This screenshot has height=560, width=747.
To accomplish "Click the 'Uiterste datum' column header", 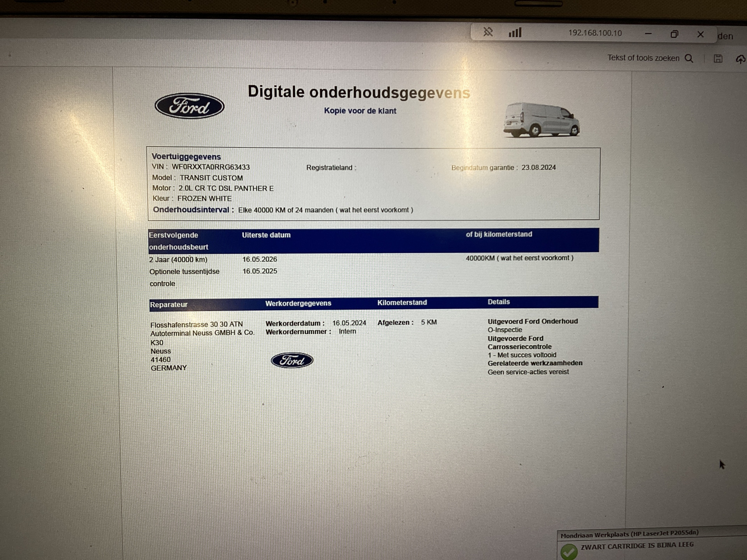I will click(x=266, y=235).
